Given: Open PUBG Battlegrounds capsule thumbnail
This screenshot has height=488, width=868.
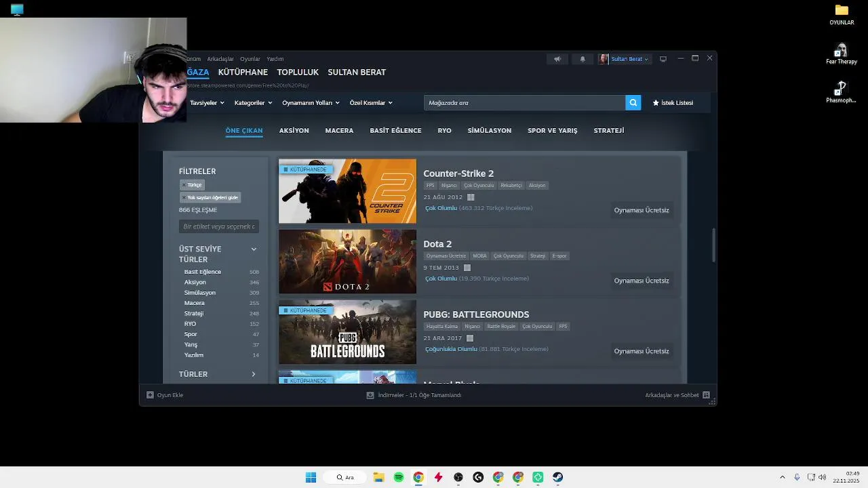Looking at the screenshot, I should (347, 332).
